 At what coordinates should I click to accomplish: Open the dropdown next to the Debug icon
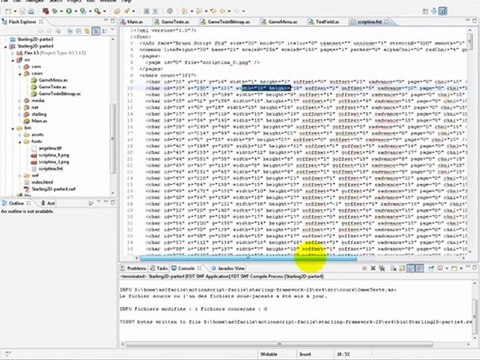point(61,12)
